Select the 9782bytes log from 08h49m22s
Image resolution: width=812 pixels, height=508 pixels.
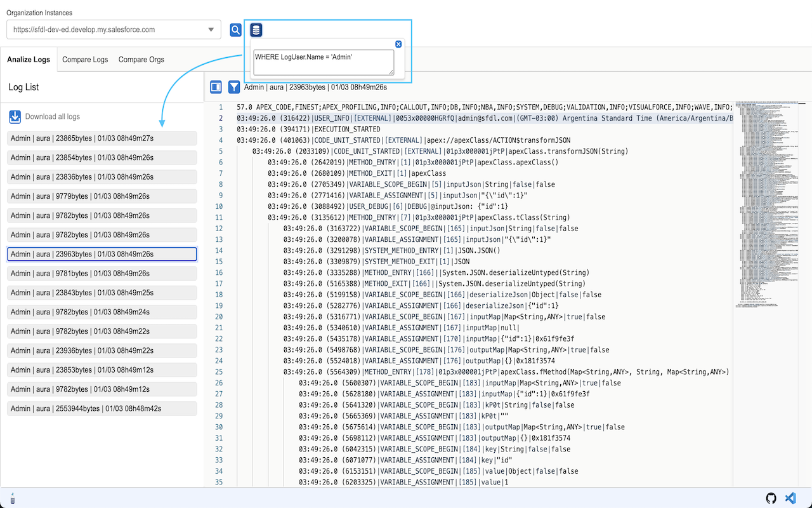click(x=102, y=331)
